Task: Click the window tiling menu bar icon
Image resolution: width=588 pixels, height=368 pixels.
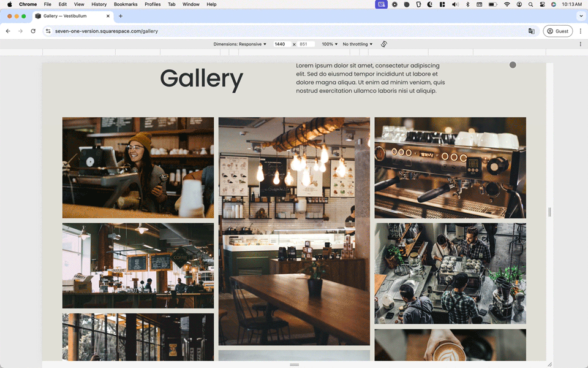Action: (x=442, y=4)
